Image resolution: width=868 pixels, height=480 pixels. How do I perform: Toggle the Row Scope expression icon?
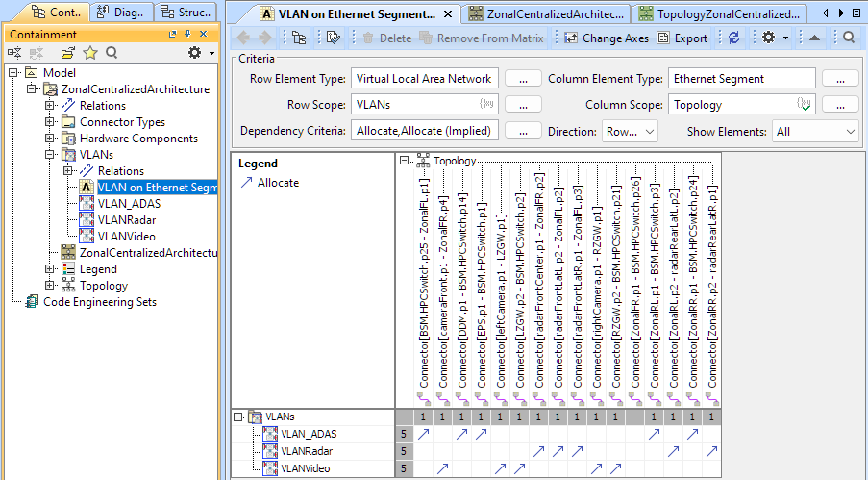[487, 105]
